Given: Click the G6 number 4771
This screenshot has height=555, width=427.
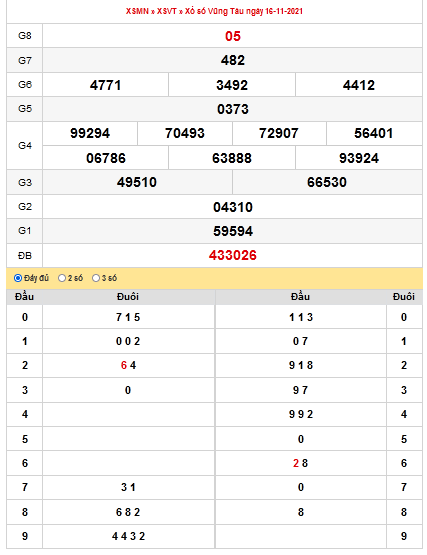Looking at the screenshot, I should pyautogui.click(x=105, y=85).
